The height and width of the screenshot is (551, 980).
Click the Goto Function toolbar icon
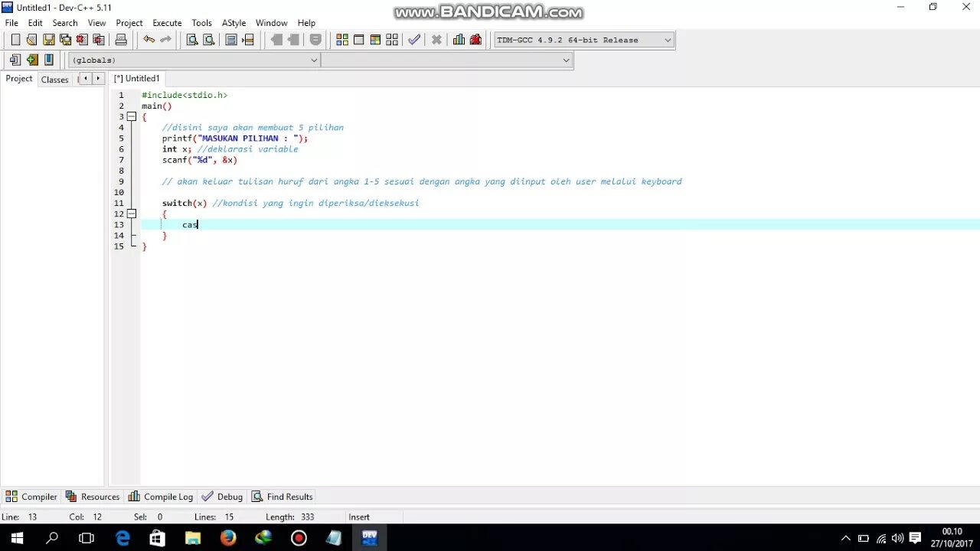[231, 40]
